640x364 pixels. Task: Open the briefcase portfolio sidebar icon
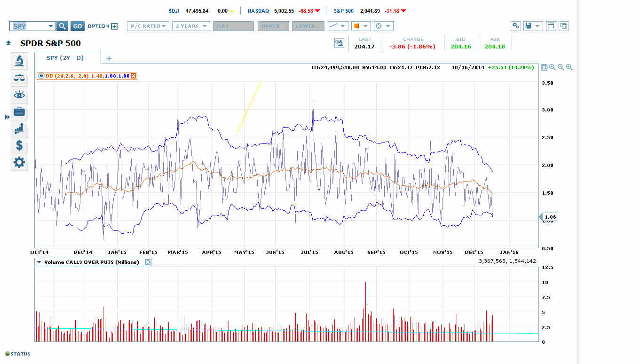tap(19, 112)
